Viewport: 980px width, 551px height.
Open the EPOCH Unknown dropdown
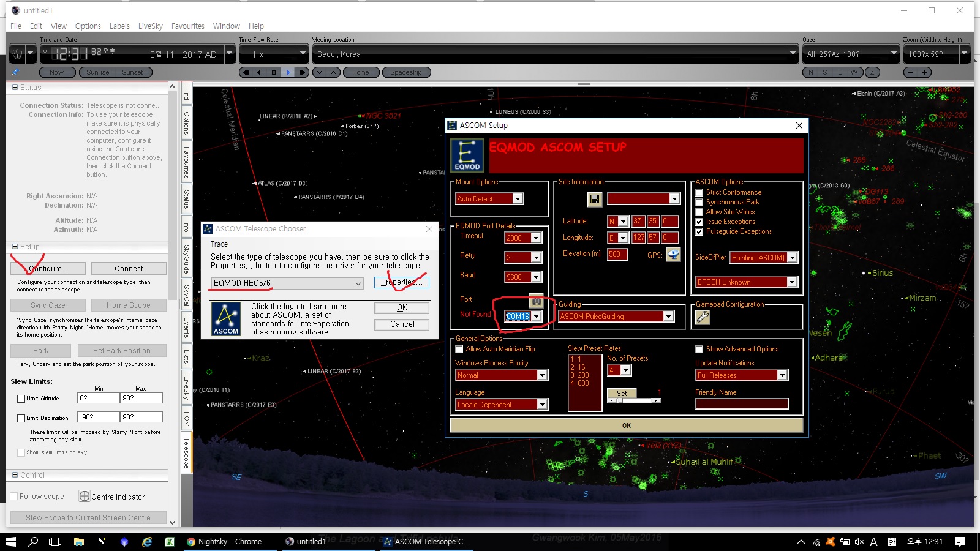pos(792,282)
